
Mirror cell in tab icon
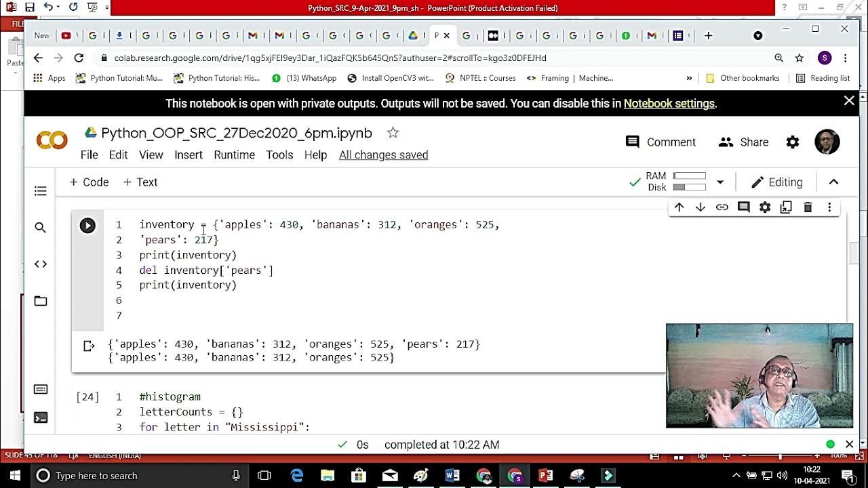click(x=786, y=207)
